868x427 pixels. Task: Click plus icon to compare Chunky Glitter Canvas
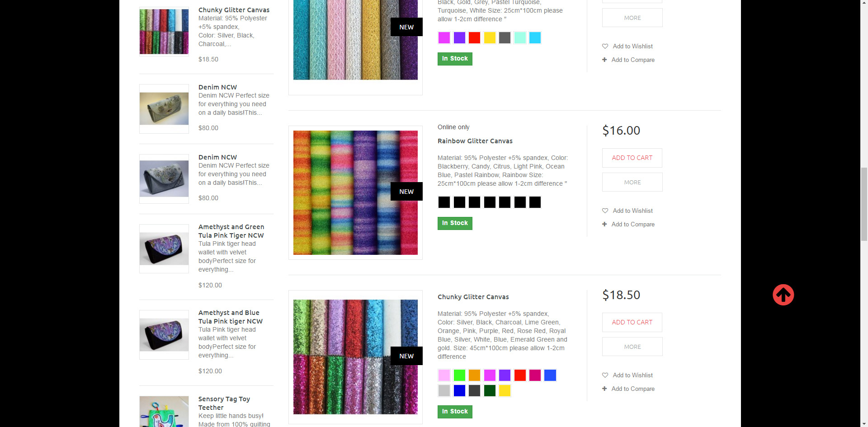pyautogui.click(x=604, y=389)
